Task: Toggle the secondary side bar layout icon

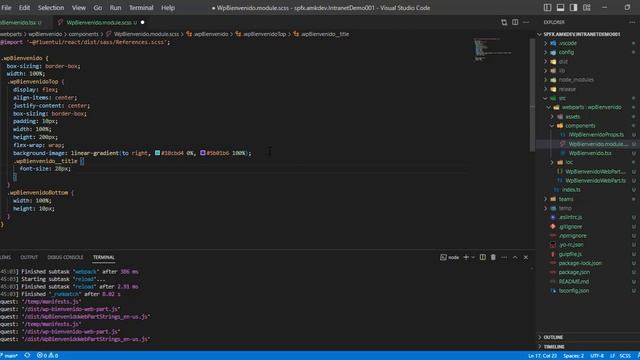Action: click(x=573, y=7)
